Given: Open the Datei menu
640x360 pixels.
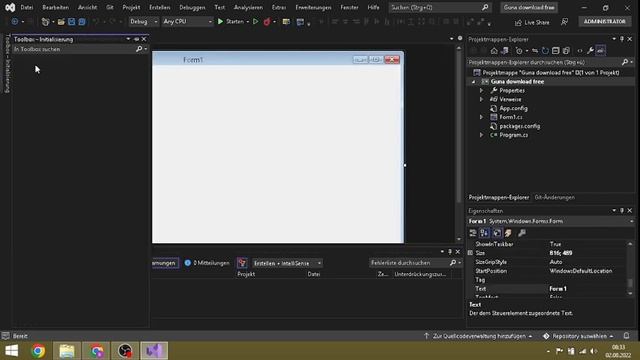Looking at the screenshot, I should (27, 7).
